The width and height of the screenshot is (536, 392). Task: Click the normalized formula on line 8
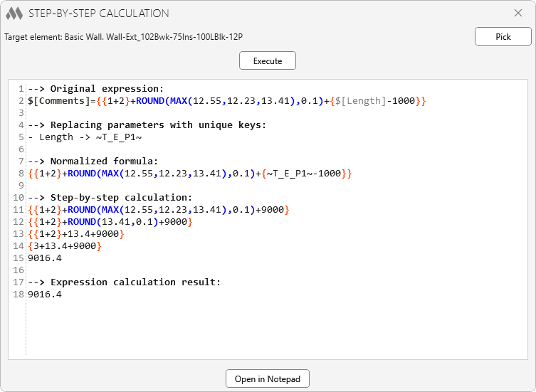(189, 174)
